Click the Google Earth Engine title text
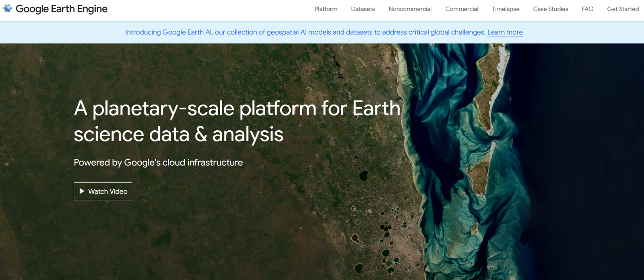Image resolution: width=644 pixels, height=280 pixels. pos(62,9)
